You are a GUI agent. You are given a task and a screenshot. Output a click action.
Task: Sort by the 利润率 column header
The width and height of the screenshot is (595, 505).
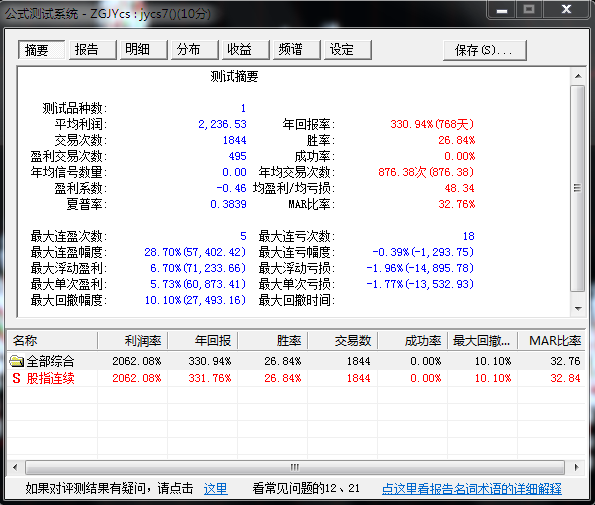pyautogui.click(x=132, y=340)
